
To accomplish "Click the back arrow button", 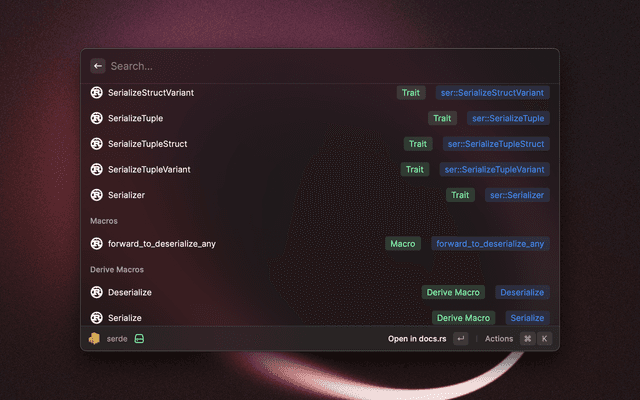I will click(98, 66).
